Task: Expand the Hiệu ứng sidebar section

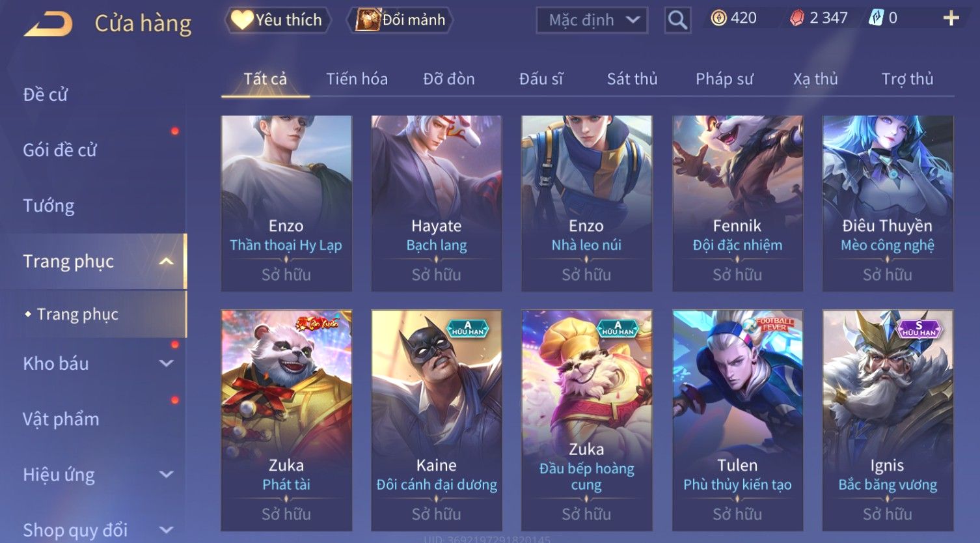Action: point(167,475)
